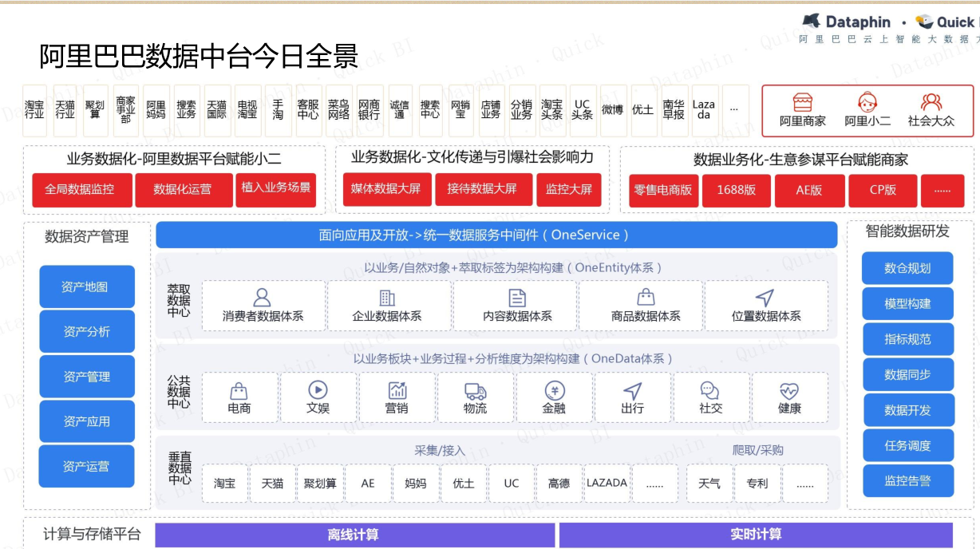The height and width of the screenshot is (549, 980).
Task: Select the 指标规范 button
Action: [x=907, y=339]
